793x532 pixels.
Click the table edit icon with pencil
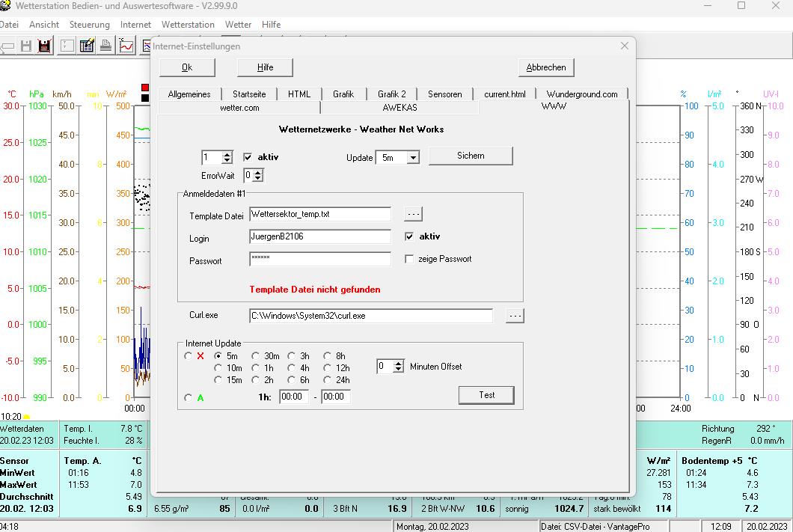point(86,46)
